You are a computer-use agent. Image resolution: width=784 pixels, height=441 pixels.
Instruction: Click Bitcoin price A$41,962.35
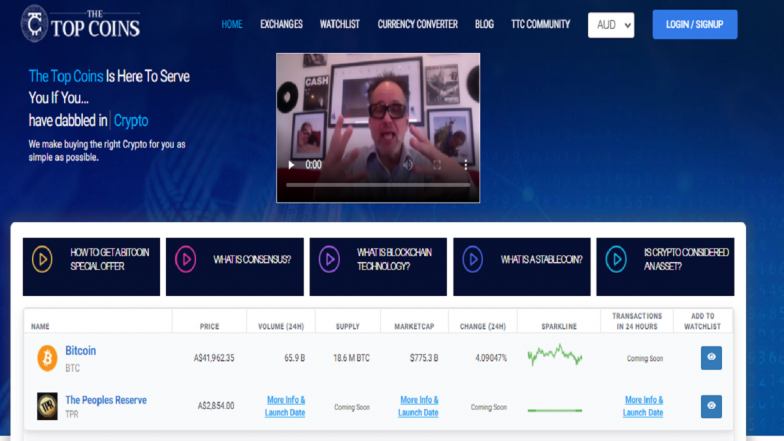[214, 358]
